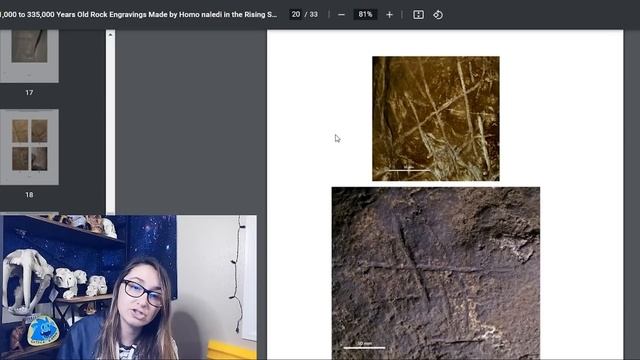Screen dimensions: 640x360
Task: Click the thumbnail sidebar scroll-up arrow
Action: [x=110, y=35]
